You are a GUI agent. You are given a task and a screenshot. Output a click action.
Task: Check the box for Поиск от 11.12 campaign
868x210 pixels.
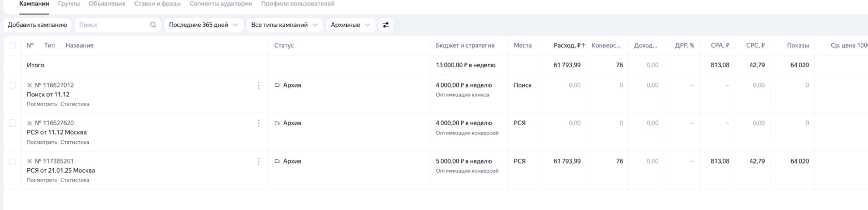point(12,85)
